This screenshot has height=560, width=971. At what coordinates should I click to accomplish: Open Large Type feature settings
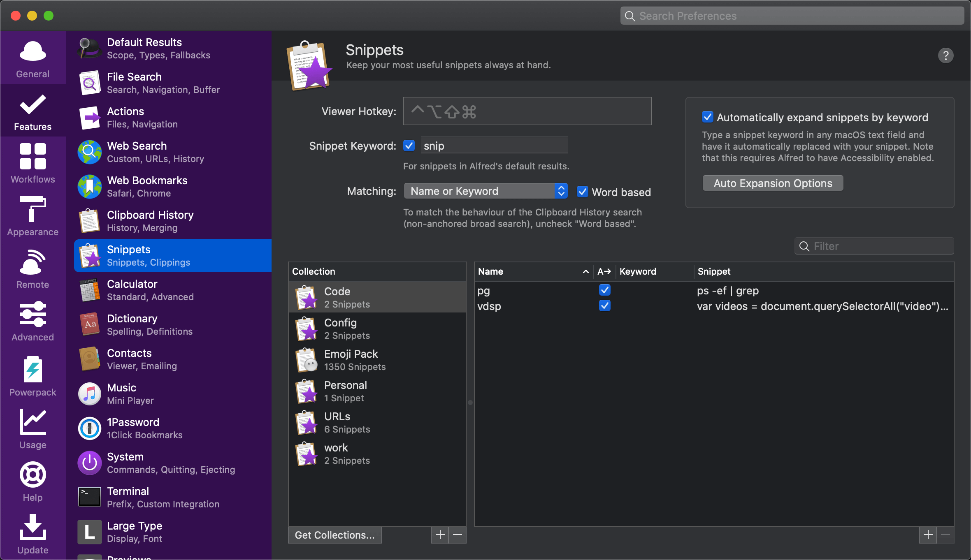tap(173, 532)
